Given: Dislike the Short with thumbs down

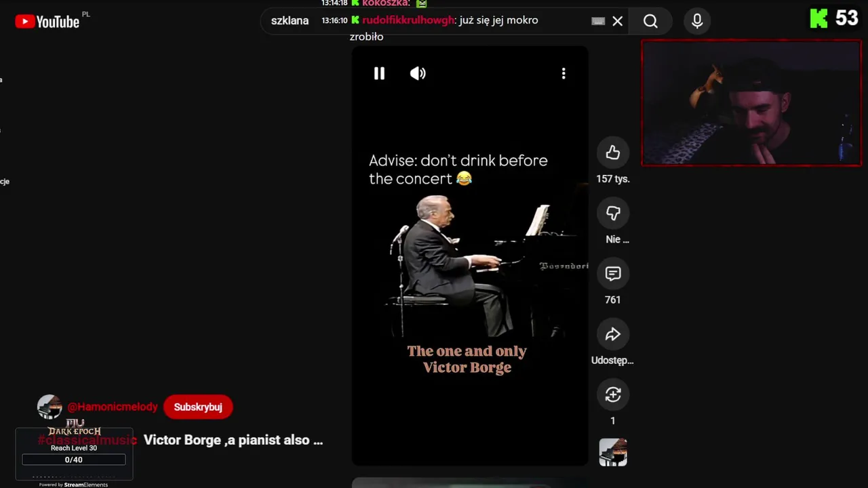Looking at the screenshot, I should [x=613, y=213].
